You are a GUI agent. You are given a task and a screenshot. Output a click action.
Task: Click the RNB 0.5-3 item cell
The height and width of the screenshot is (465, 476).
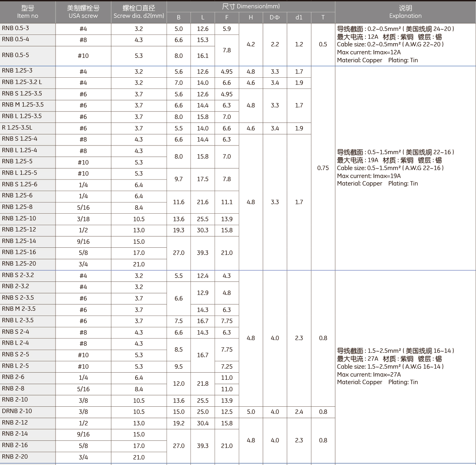point(16,28)
